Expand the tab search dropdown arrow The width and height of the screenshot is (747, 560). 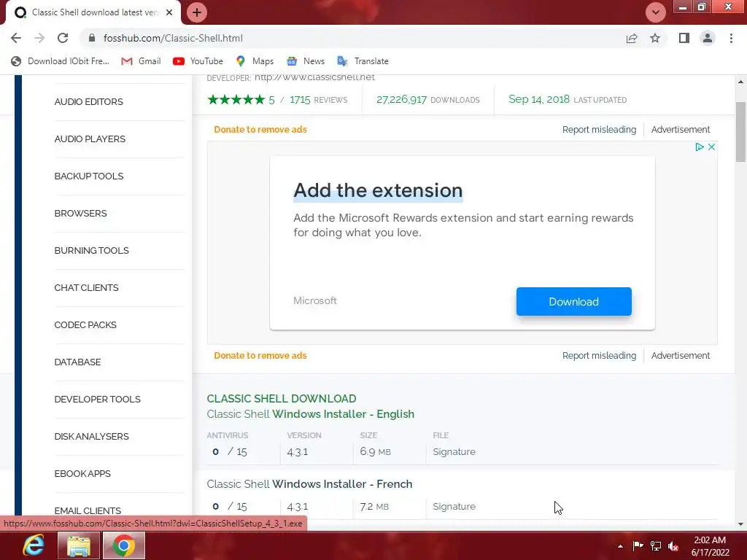(x=656, y=12)
